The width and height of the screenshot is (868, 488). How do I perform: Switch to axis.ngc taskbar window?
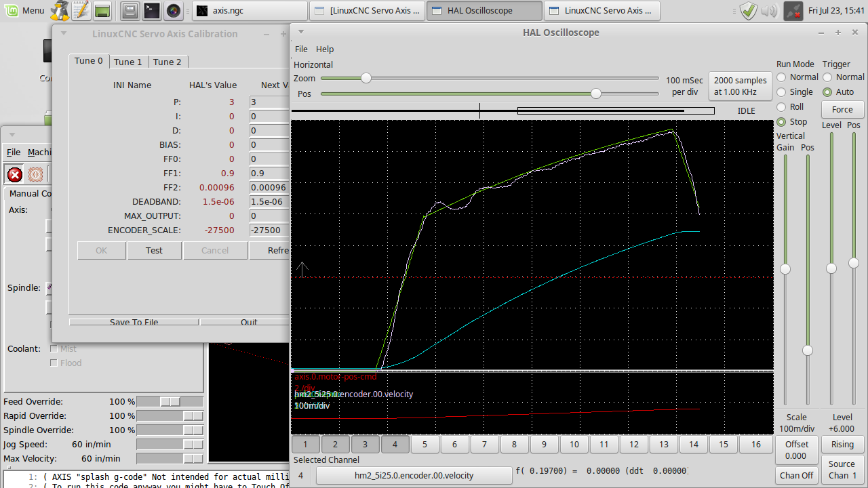coord(249,10)
